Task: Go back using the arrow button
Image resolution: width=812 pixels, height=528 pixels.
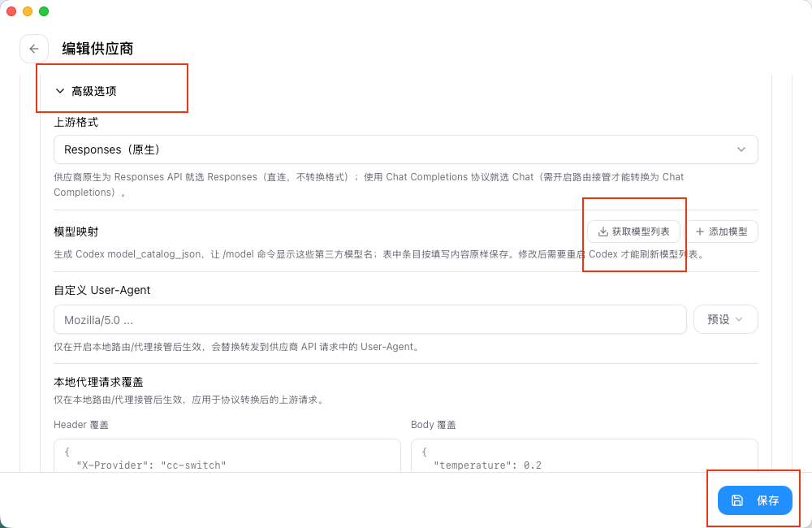Action: coord(34,49)
